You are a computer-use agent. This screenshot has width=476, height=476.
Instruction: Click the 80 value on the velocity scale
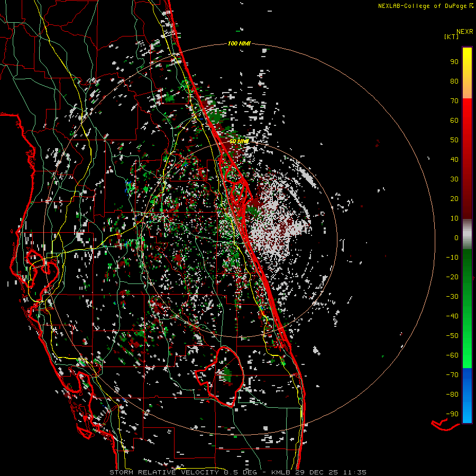click(x=454, y=81)
